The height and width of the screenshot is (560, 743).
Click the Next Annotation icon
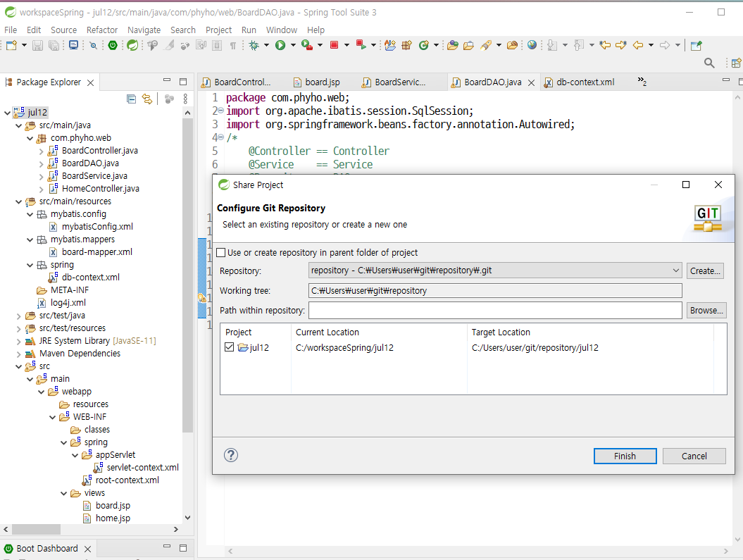tap(552, 46)
